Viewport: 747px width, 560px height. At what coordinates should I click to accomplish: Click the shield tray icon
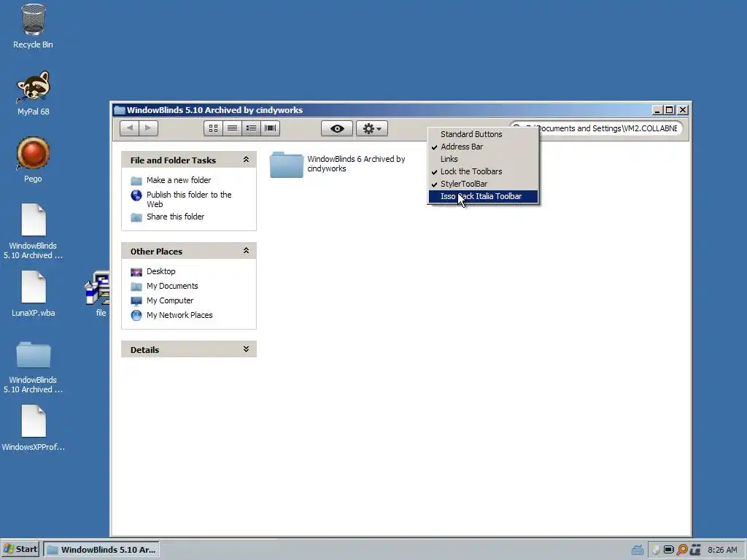(656, 550)
